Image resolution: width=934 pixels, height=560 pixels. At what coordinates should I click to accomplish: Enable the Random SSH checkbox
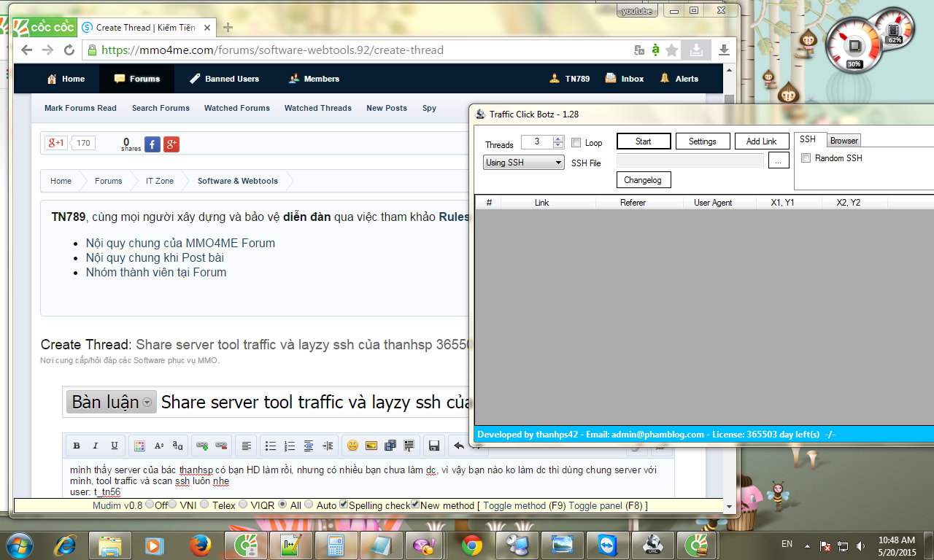tap(806, 158)
